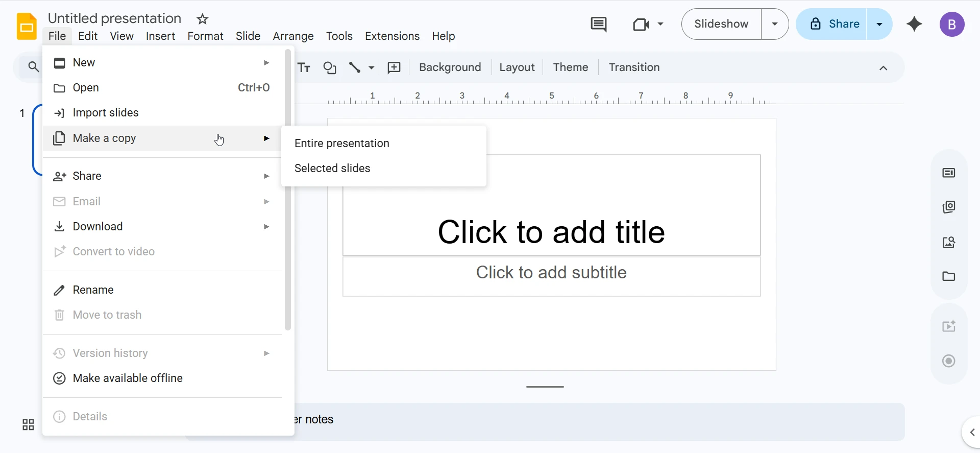Viewport: 980px width, 453px height.
Task: Click Open in the File menu
Action: (162, 88)
